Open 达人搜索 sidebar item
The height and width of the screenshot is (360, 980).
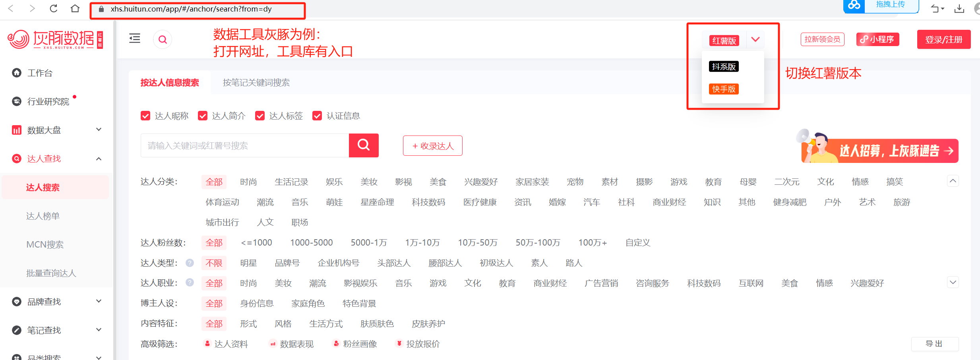[x=55, y=187]
